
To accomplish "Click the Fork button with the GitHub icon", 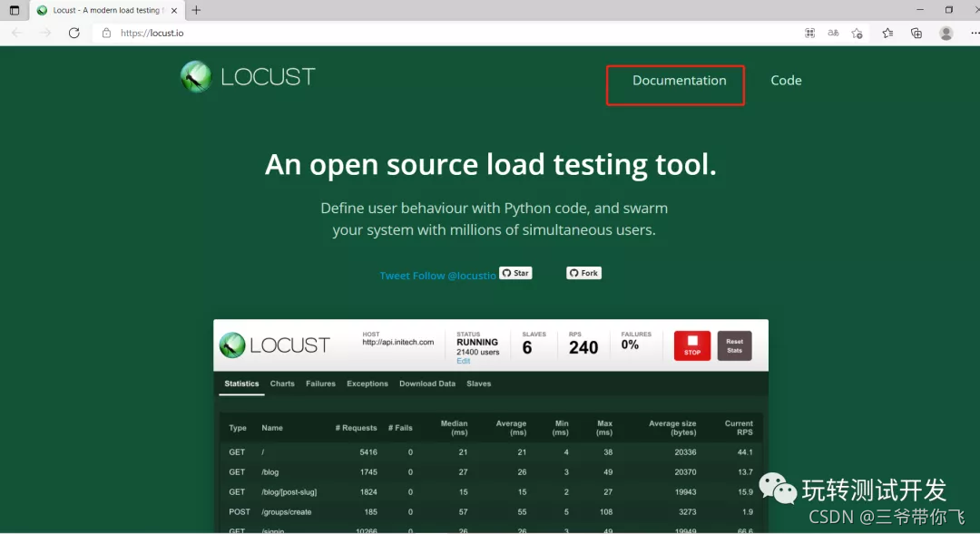I will [583, 273].
